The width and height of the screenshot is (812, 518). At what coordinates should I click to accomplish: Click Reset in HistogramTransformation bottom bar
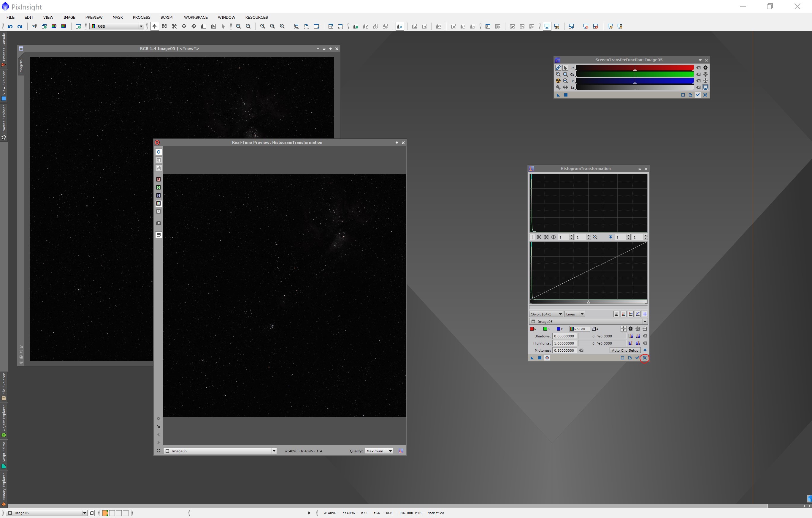tap(644, 358)
